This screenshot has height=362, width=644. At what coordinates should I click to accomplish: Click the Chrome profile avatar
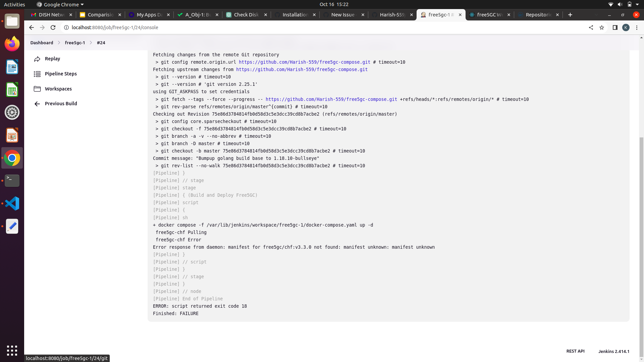tap(626, 27)
